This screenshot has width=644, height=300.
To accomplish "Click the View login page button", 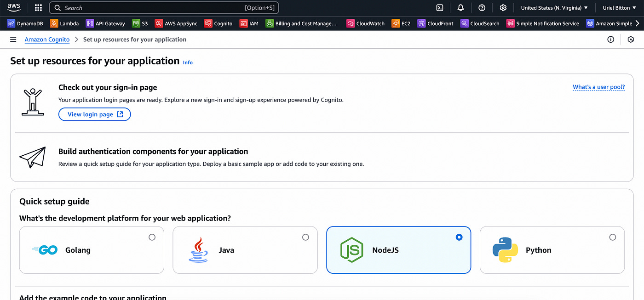I will point(95,114).
